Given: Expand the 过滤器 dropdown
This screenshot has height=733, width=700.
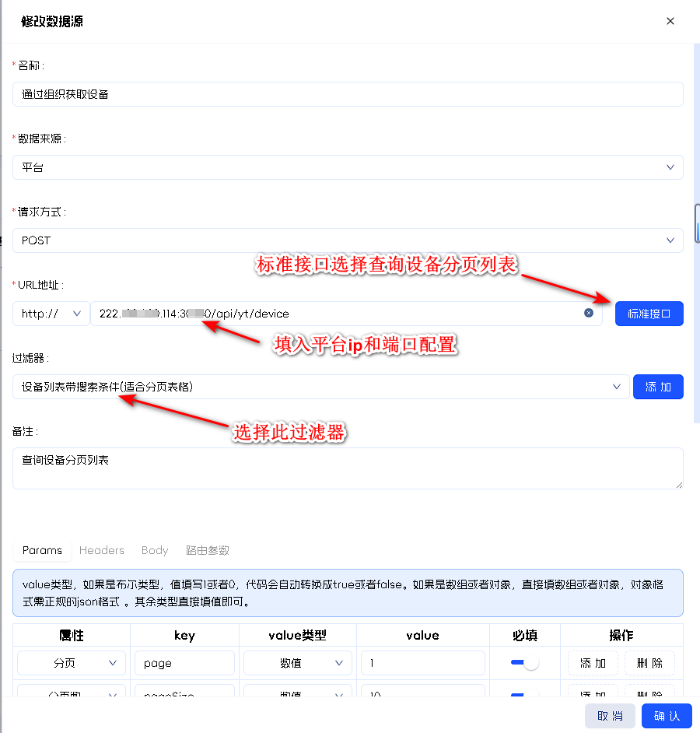Looking at the screenshot, I should 320,387.
